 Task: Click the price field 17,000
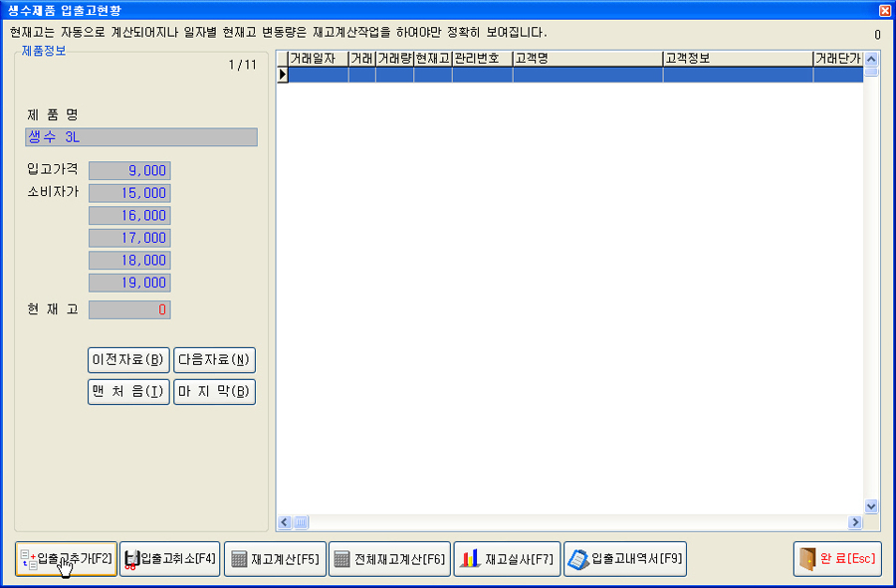pos(129,238)
